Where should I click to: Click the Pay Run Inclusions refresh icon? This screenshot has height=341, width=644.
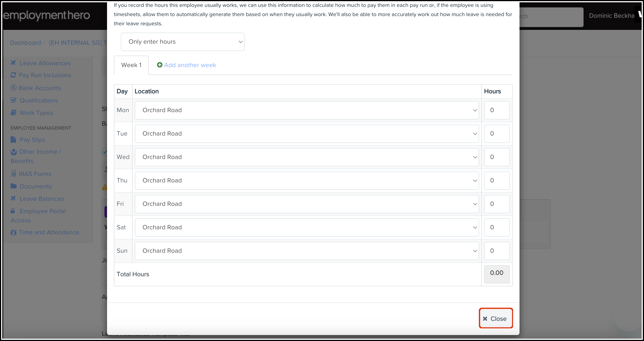(x=13, y=75)
